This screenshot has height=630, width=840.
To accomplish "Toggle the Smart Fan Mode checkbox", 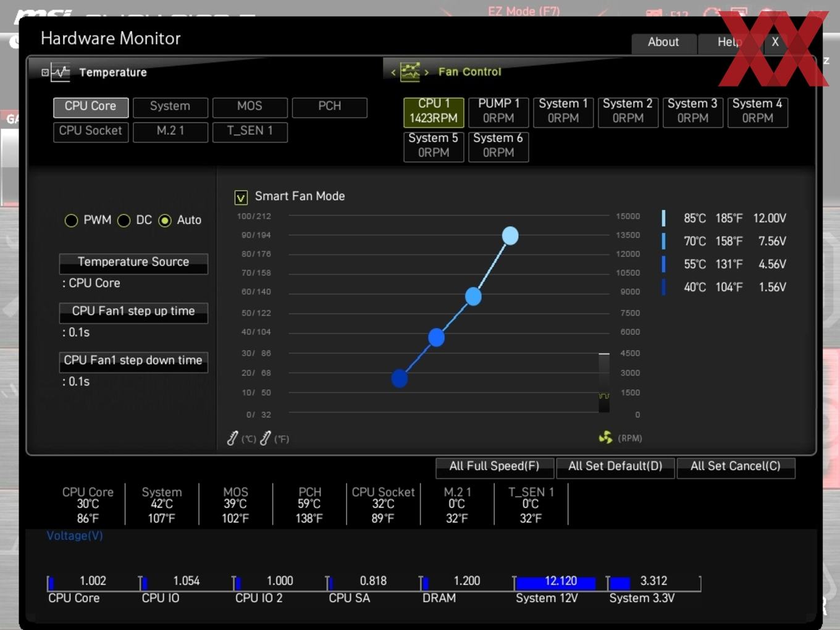I will pos(241,197).
